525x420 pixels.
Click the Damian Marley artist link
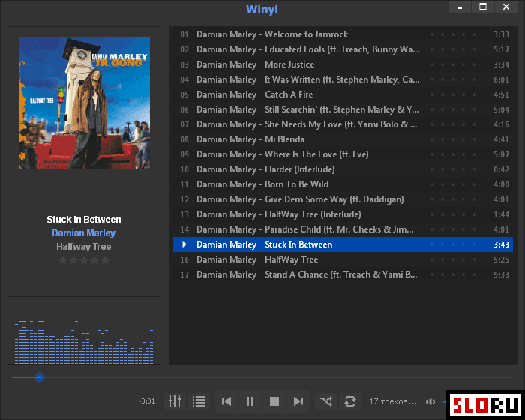pyautogui.click(x=84, y=232)
